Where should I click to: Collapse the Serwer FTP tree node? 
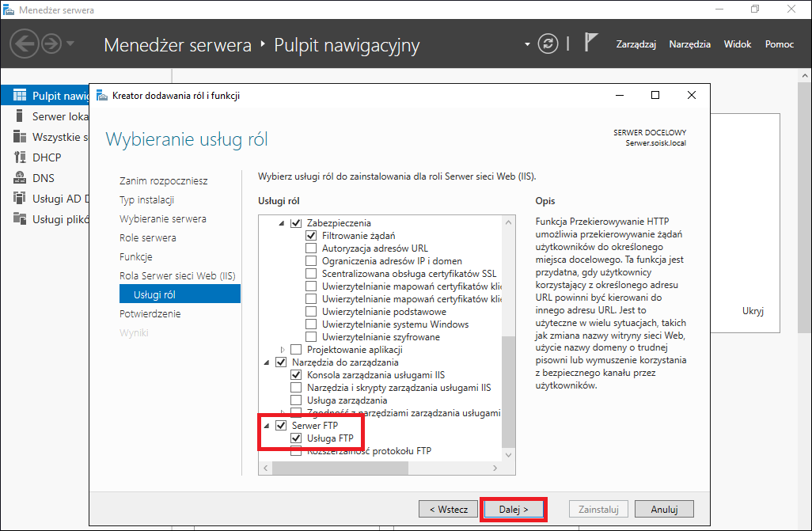click(267, 426)
